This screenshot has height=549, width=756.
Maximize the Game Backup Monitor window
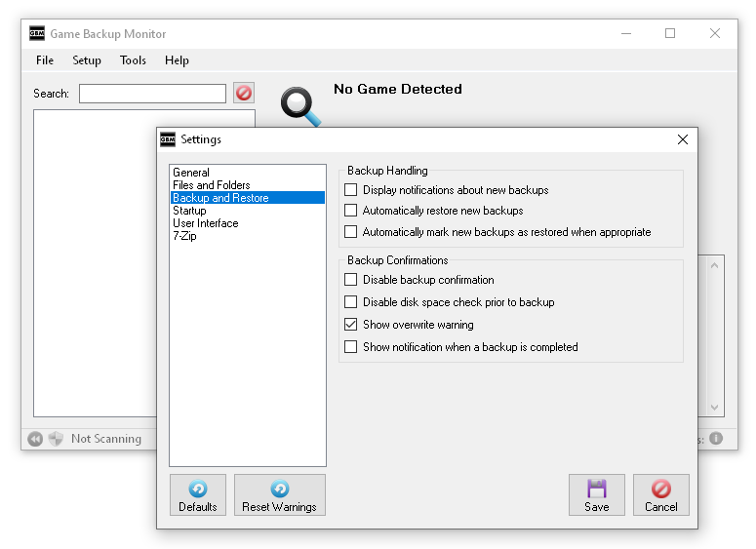click(x=670, y=33)
